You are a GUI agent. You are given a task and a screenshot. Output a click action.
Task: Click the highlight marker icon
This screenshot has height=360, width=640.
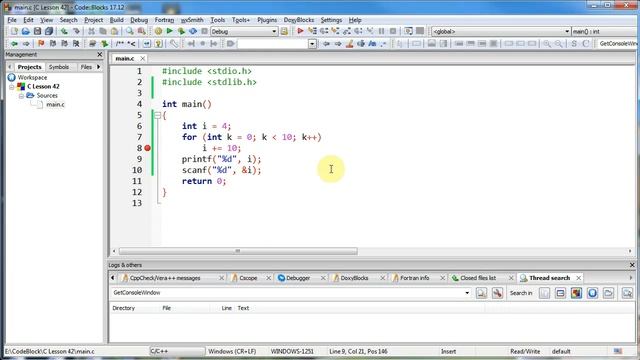[x=349, y=43]
